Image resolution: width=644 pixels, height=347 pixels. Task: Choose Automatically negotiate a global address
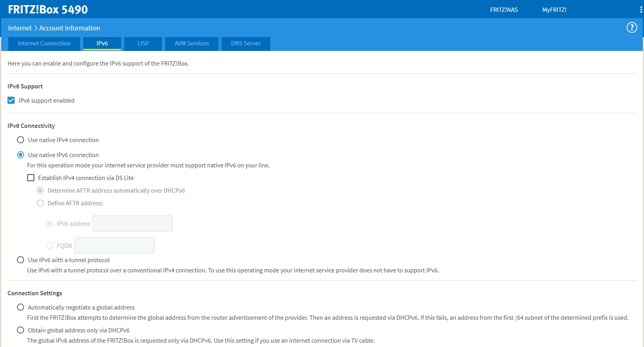(21, 307)
